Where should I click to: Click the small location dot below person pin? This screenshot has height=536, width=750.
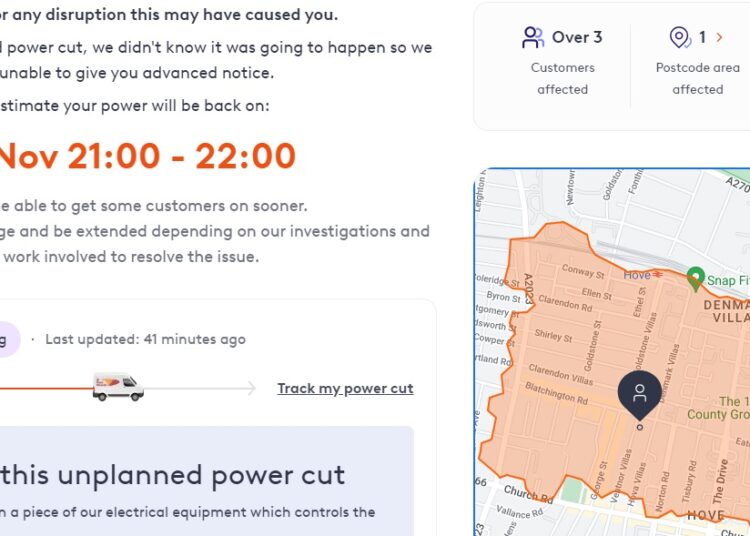click(x=640, y=427)
